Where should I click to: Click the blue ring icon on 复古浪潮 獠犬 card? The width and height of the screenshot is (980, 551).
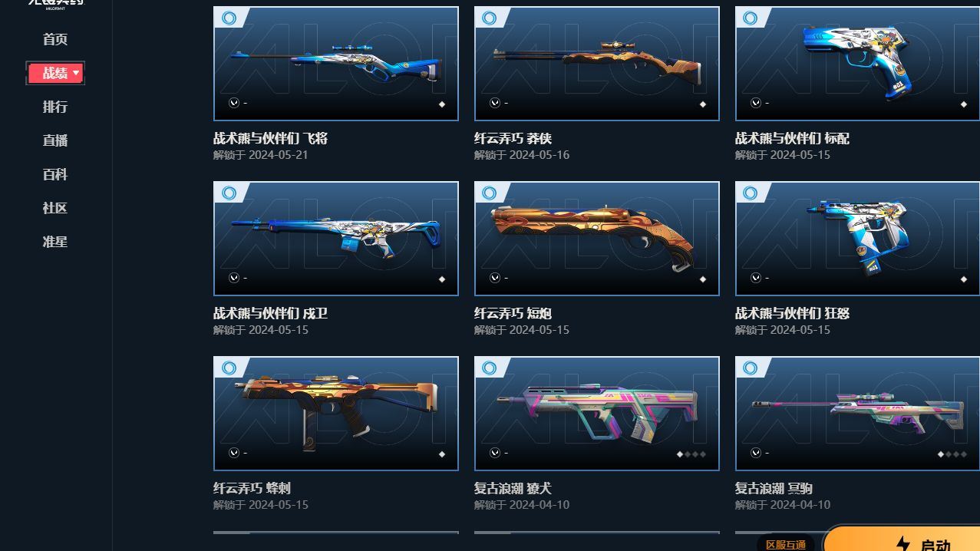tap(490, 368)
